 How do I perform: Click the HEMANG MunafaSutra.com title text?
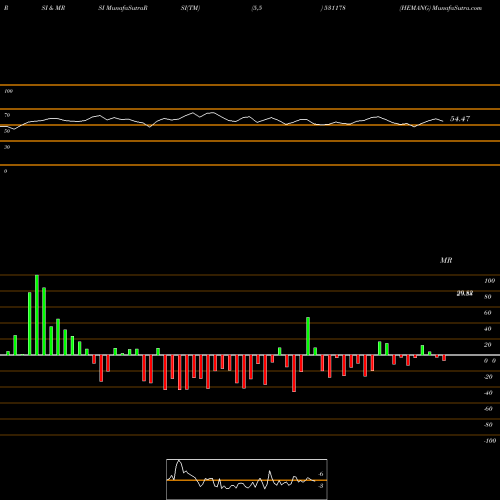tap(441, 8)
